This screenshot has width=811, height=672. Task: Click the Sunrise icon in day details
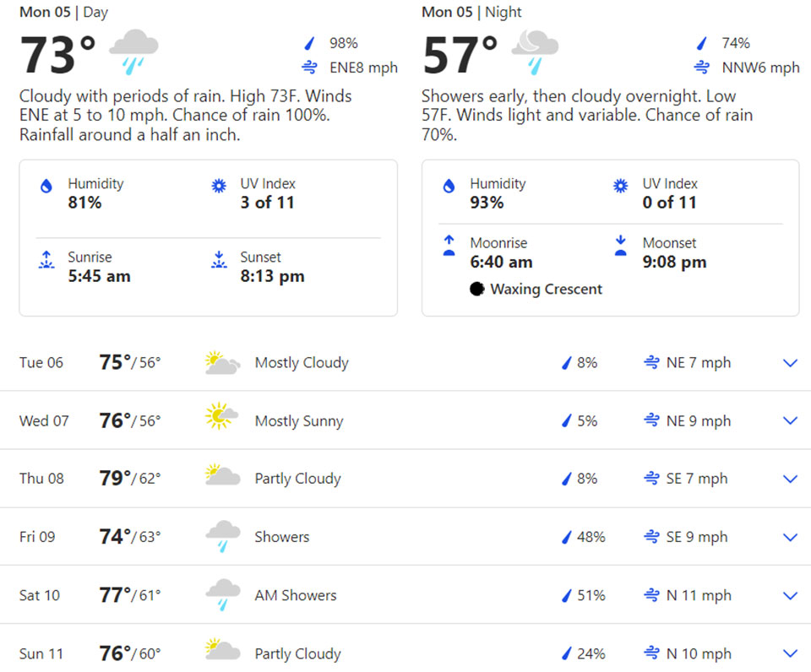pos(47,261)
